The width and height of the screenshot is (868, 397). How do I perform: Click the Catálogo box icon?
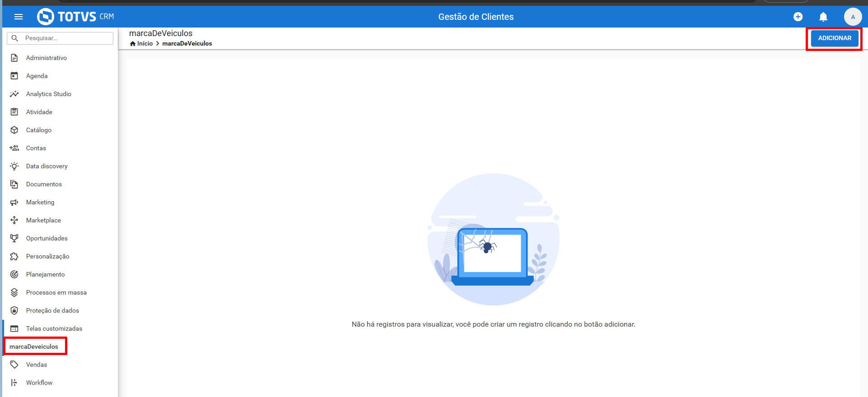(14, 130)
